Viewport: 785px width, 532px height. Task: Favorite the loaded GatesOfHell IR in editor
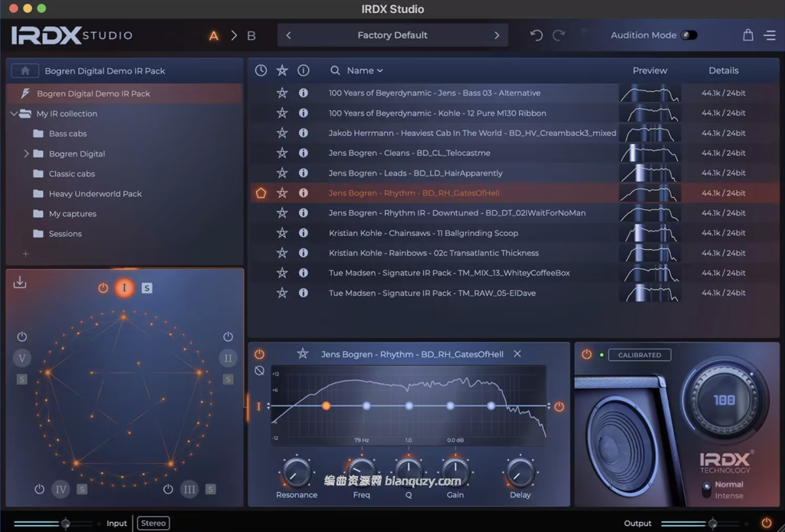303,354
